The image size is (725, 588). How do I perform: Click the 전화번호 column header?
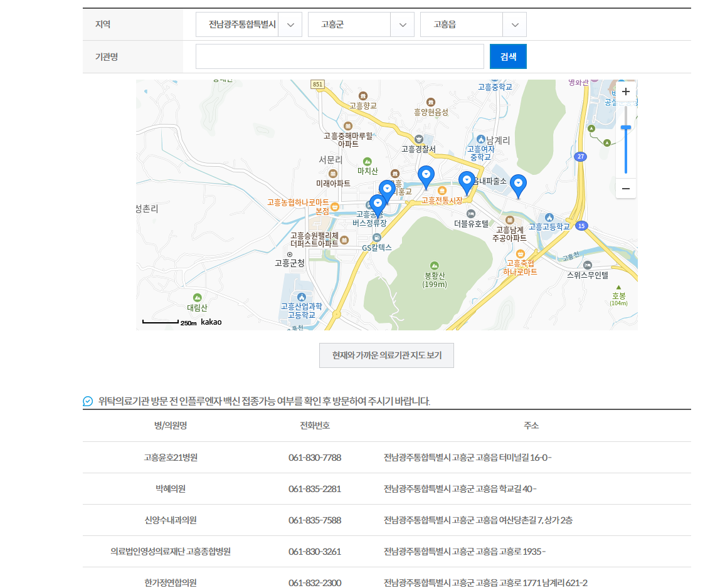[315, 425]
